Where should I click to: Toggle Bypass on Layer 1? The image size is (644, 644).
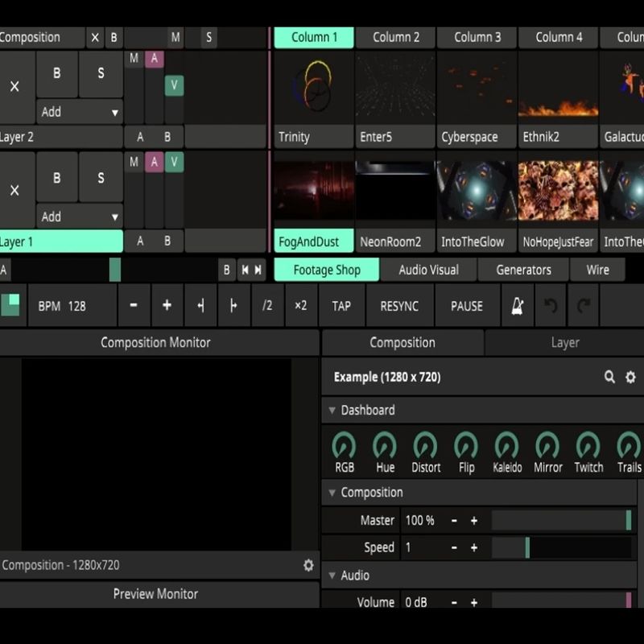[x=56, y=177]
